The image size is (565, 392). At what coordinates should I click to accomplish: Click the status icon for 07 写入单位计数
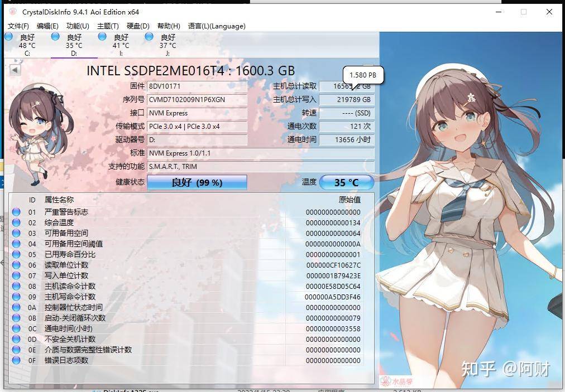click(x=16, y=275)
